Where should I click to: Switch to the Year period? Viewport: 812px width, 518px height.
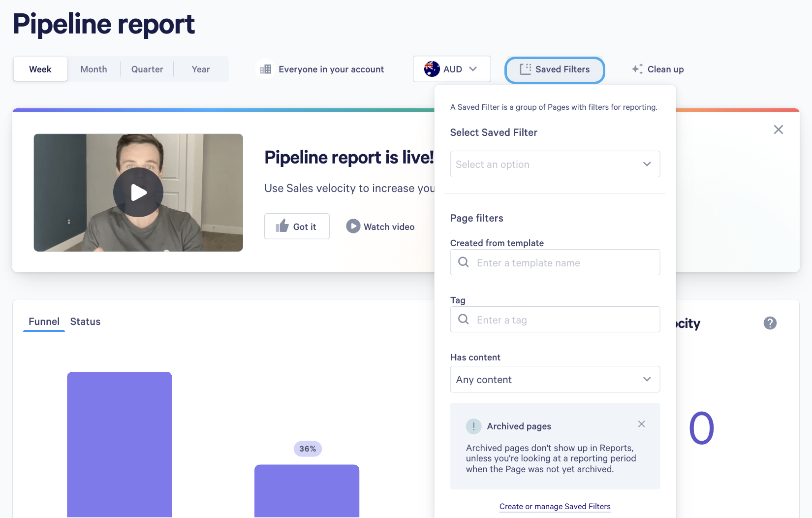pyautogui.click(x=201, y=69)
